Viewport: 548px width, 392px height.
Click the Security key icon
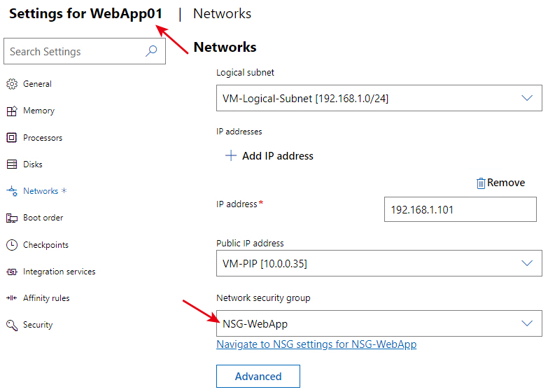click(x=12, y=325)
